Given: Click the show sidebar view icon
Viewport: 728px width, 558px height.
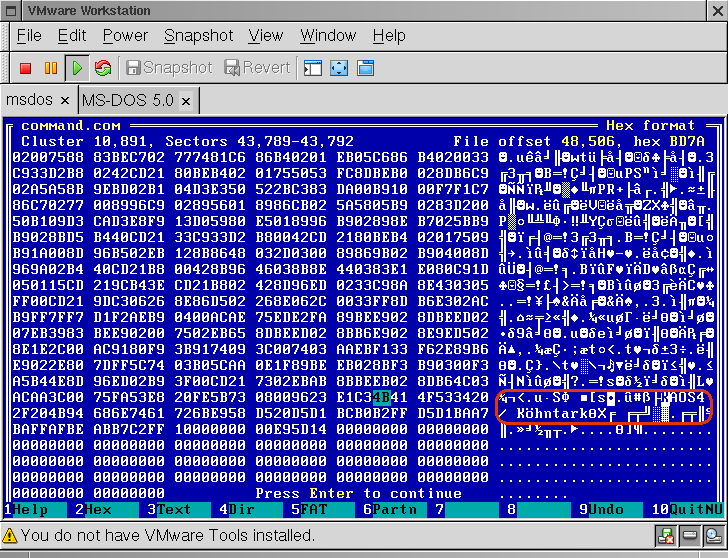Looking at the screenshot, I should tap(312, 68).
